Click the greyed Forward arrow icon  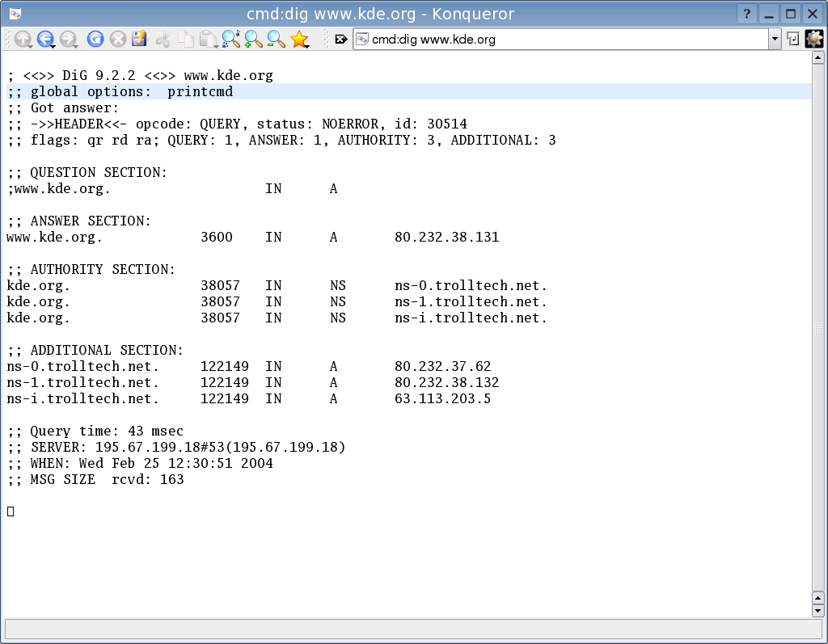pyautogui.click(x=69, y=39)
